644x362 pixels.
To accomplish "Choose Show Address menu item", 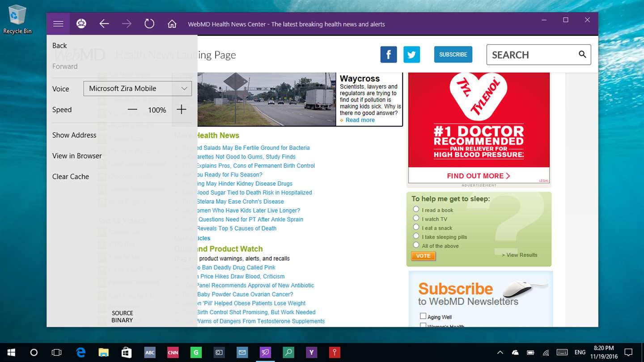I will (74, 135).
